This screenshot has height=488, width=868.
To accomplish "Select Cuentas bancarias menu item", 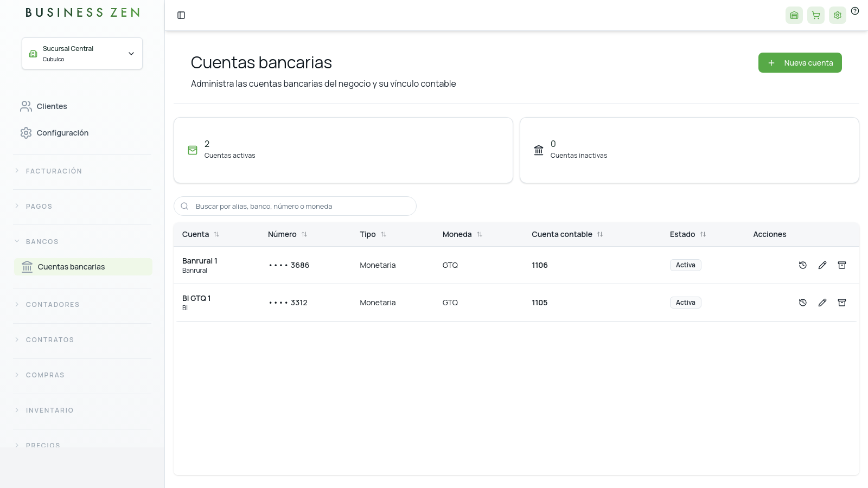I will [x=83, y=267].
